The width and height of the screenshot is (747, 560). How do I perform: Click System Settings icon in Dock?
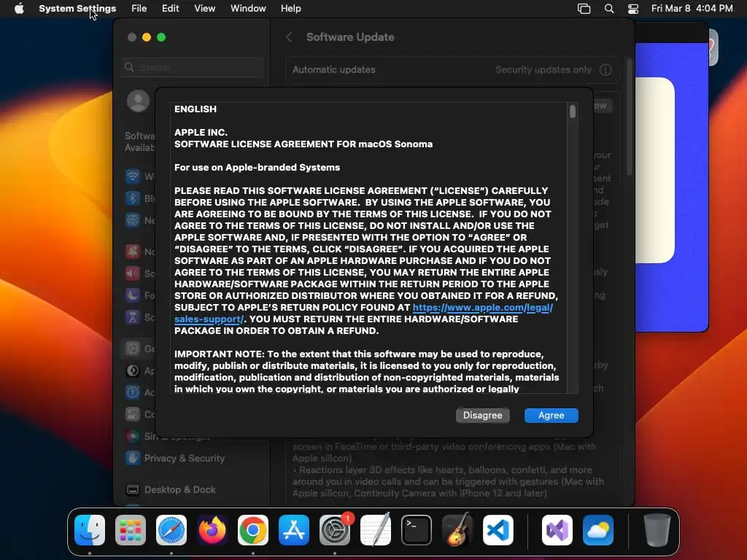pyautogui.click(x=335, y=530)
